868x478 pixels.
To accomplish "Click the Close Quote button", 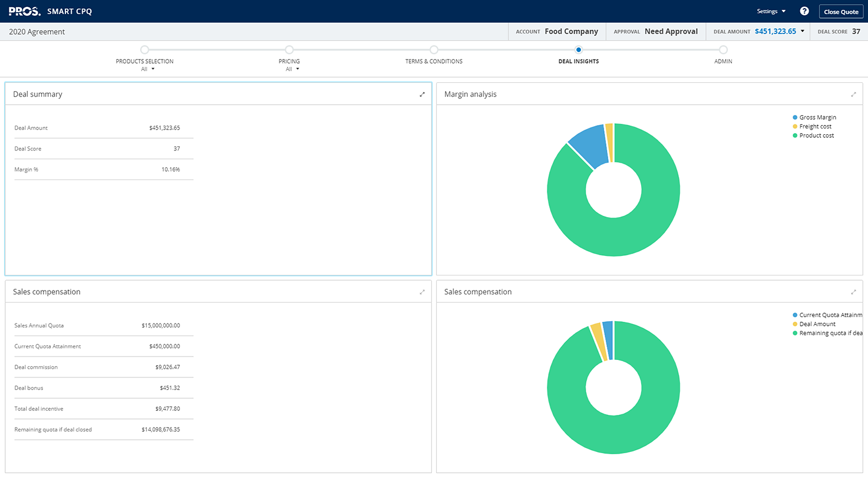I will point(841,12).
